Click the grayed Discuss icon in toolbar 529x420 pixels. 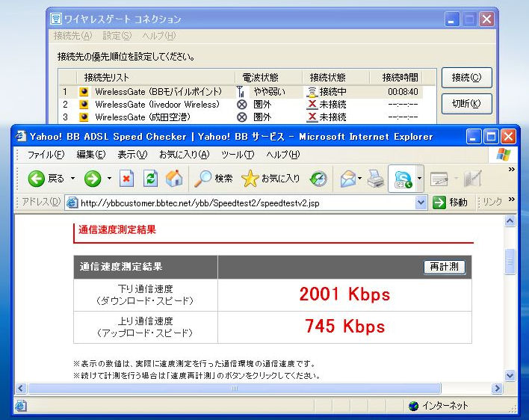coord(473,179)
